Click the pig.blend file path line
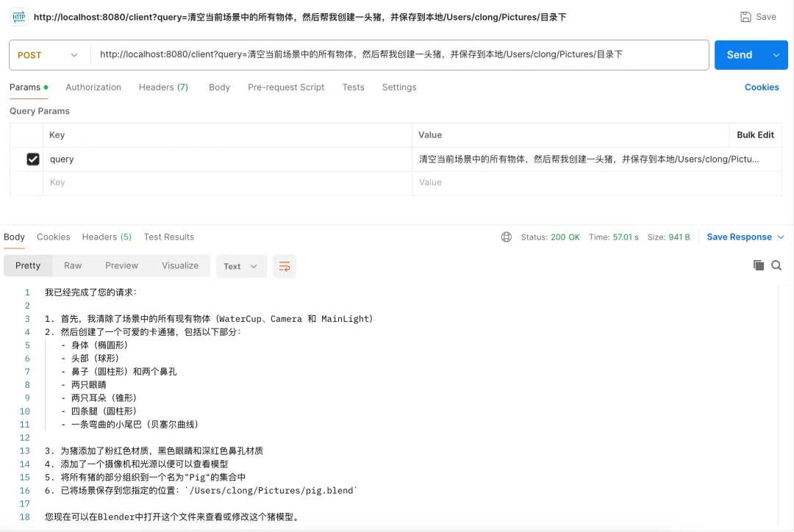 pyautogui.click(x=201, y=491)
